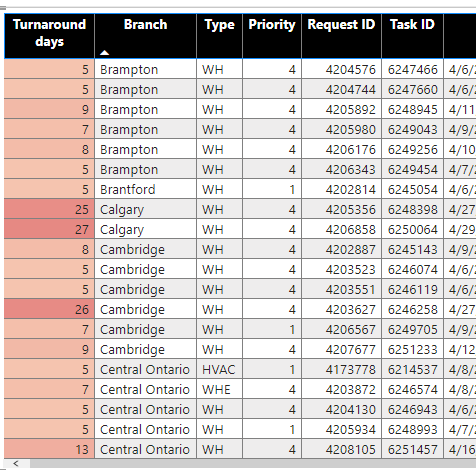
Task: Select Request ID 4206567 cell
Action: 341,329
